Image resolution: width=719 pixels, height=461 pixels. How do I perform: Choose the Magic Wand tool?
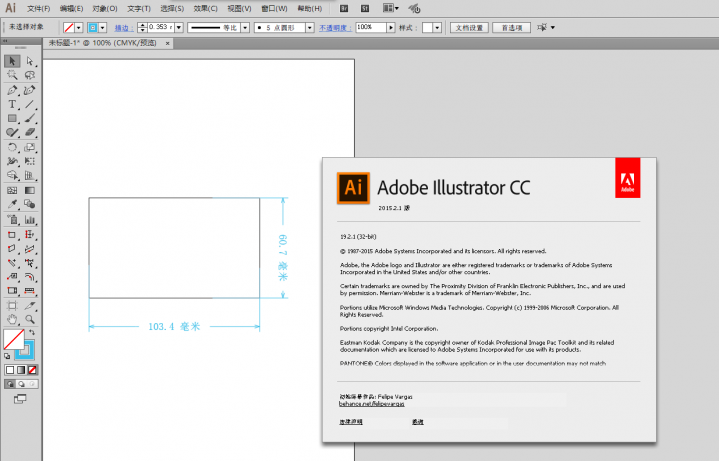point(12,75)
